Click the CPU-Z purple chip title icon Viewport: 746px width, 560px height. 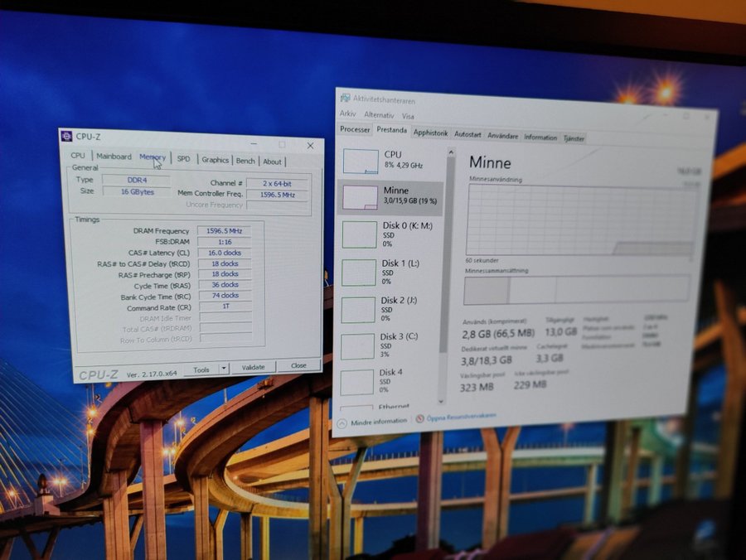tap(67, 137)
